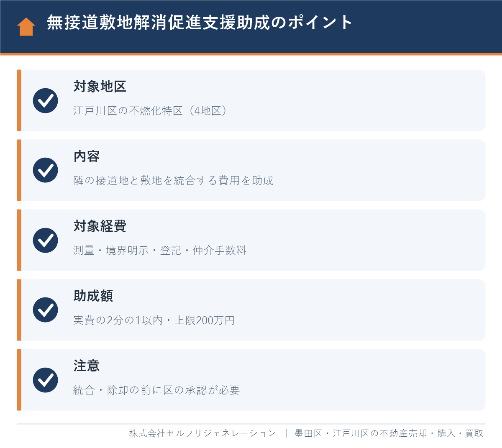The image size is (502, 448).
Task: Click footer text 墨田区・江戸川区の不動産売却・購入・買取
Action: click(x=389, y=433)
